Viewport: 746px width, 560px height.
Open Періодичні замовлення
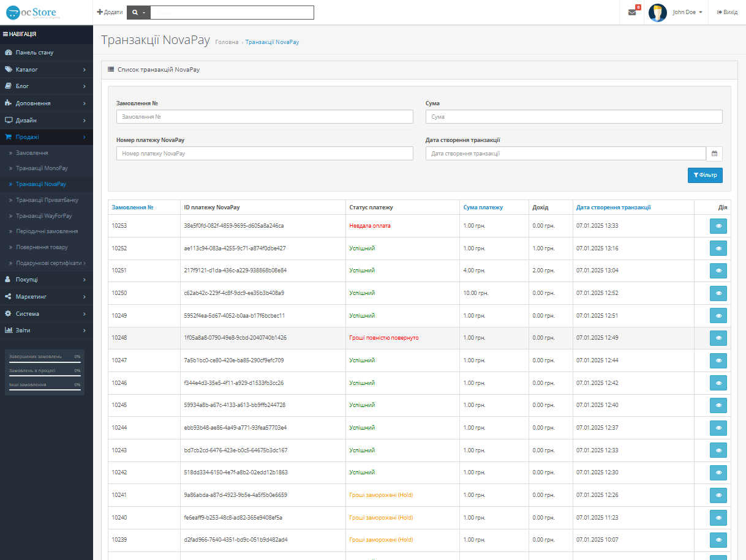coord(47,231)
